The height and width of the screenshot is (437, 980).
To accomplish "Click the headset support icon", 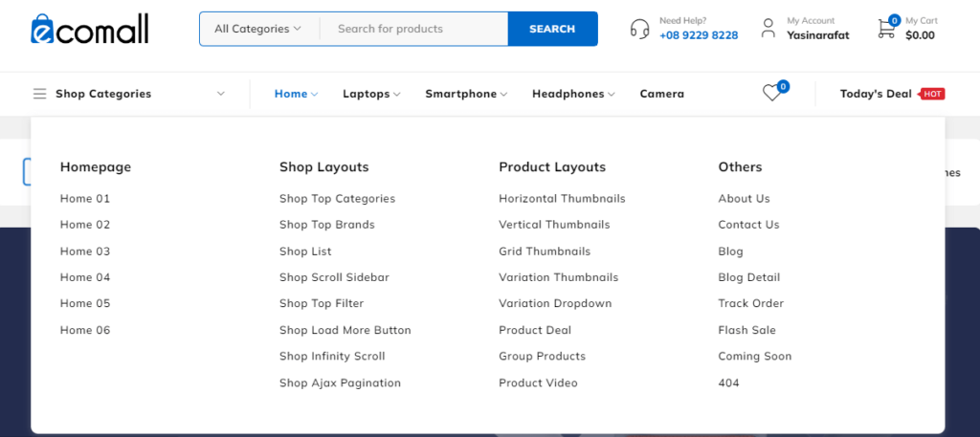I will tap(639, 29).
